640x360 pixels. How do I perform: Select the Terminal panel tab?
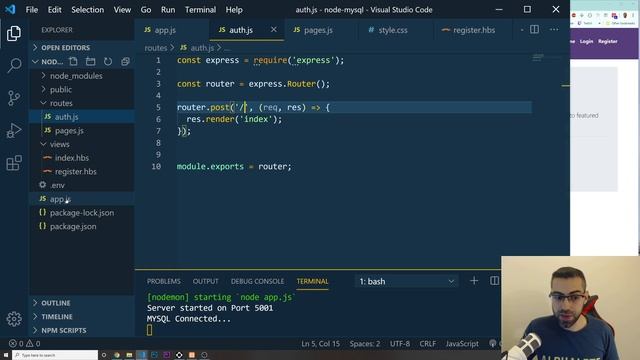point(312,281)
